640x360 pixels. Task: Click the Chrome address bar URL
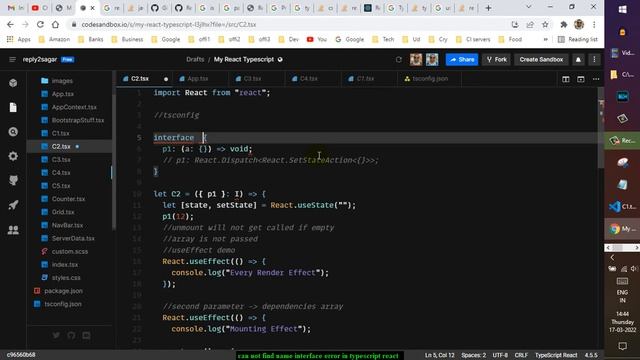(x=169, y=24)
